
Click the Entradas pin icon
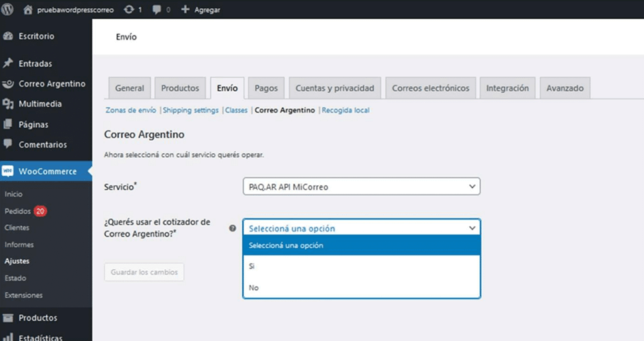pyautogui.click(x=8, y=64)
